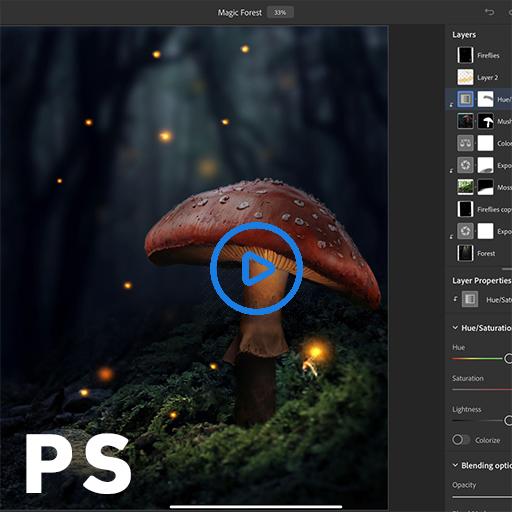The width and height of the screenshot is (512, 512).
Task: Enable the Colorize toggle
Action: (x=461, y=440)
